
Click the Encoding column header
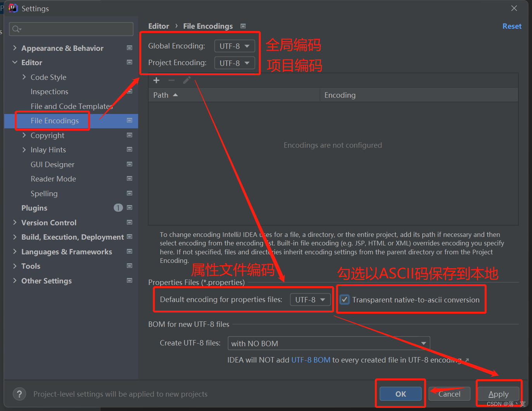tap(419, 95)
